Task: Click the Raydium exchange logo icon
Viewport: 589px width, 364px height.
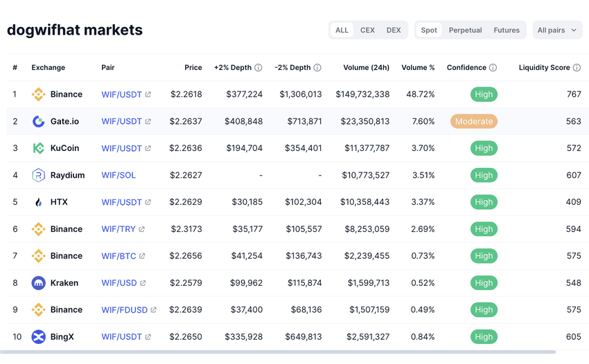Action: click(39, 175)
